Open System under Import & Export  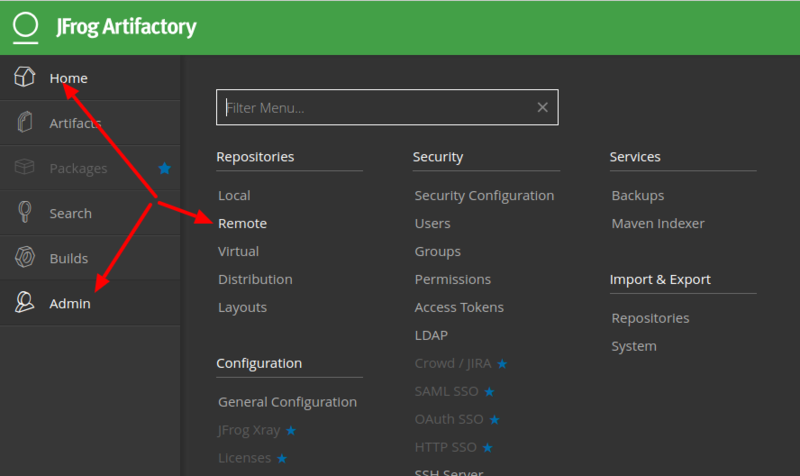(634, 346)
